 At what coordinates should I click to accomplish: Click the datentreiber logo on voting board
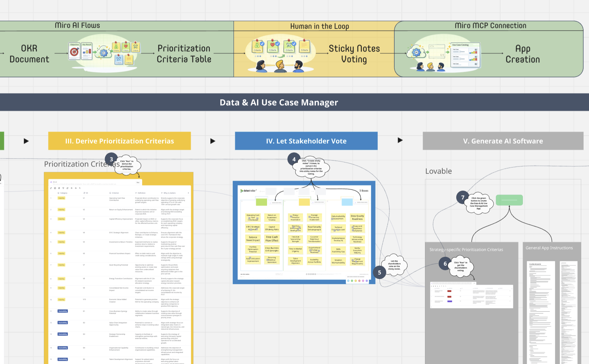(x=249, y=191)
